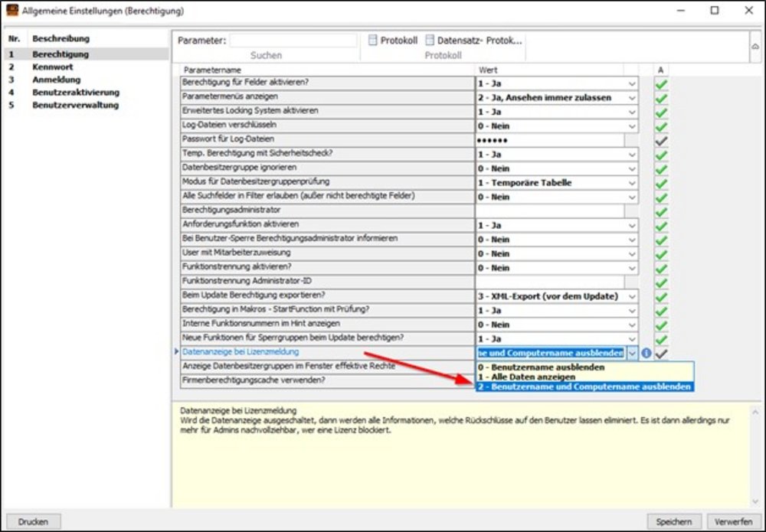Click into the Parameter search field

[293, 41]
